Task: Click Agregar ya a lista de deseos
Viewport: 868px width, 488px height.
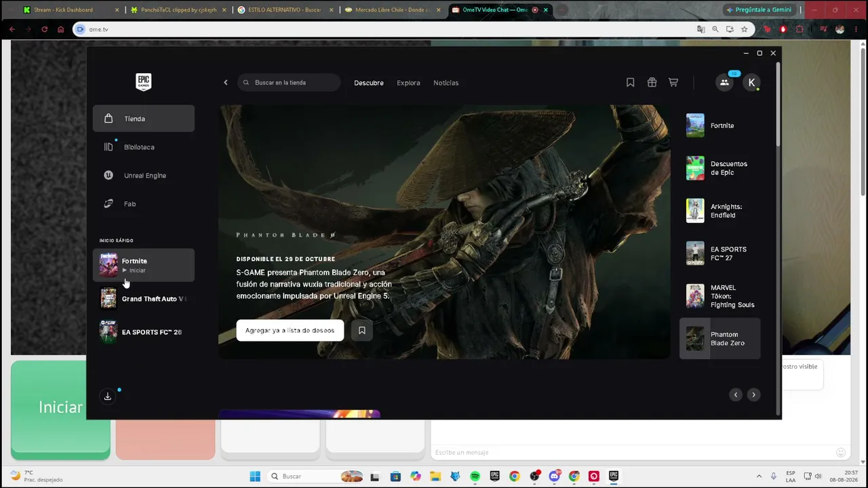Action: click(290, 331)
